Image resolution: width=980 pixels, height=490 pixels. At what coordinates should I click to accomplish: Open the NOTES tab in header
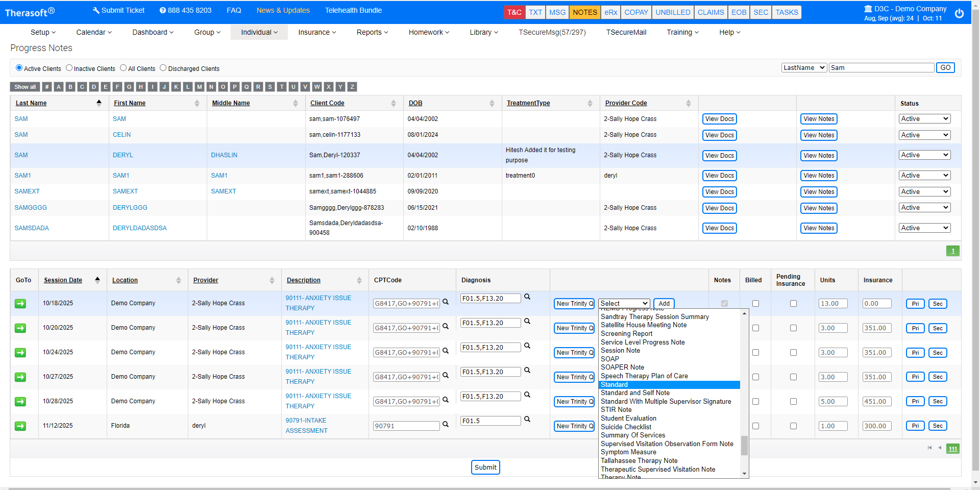coord(584,12)
